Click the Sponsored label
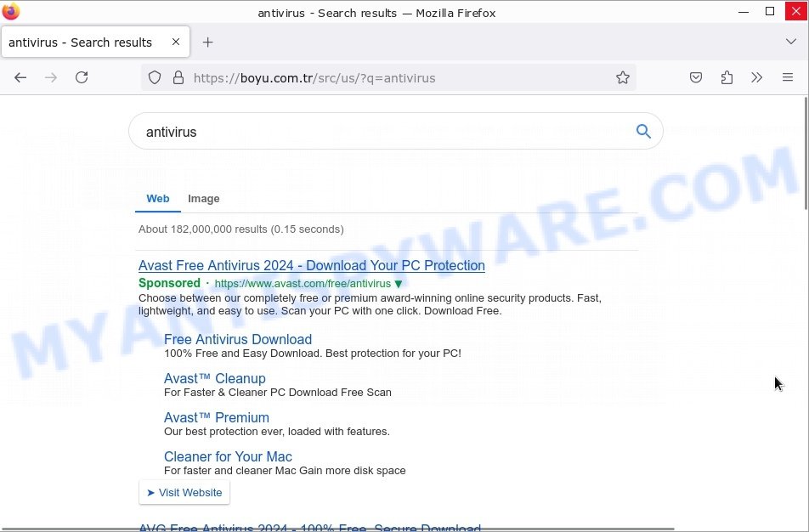 (x=169, y=283)
